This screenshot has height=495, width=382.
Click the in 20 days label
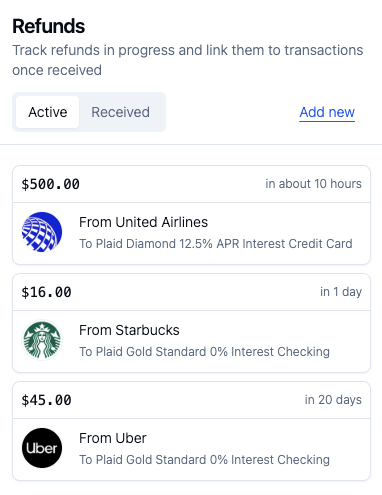tap(333, 400)
